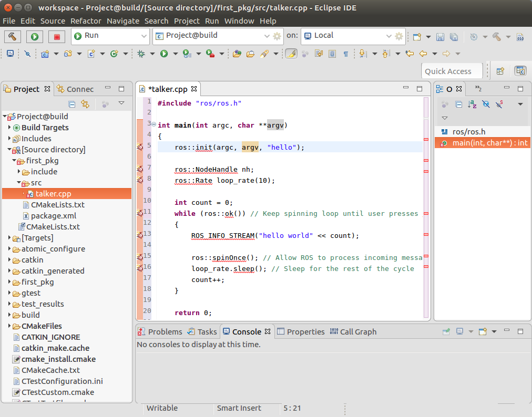
Task: Click the error marker beside line 7
Action: tap(140, 169)
